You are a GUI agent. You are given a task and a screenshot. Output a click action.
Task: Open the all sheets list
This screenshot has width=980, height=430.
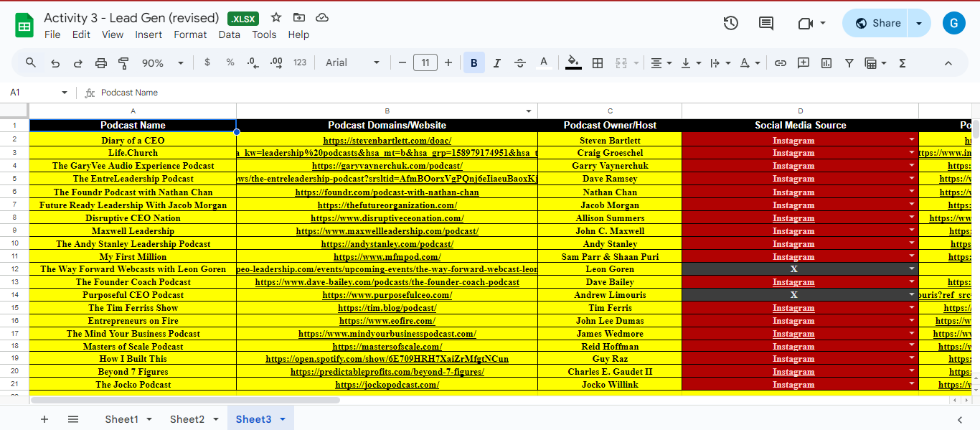(x=73, y=419)
